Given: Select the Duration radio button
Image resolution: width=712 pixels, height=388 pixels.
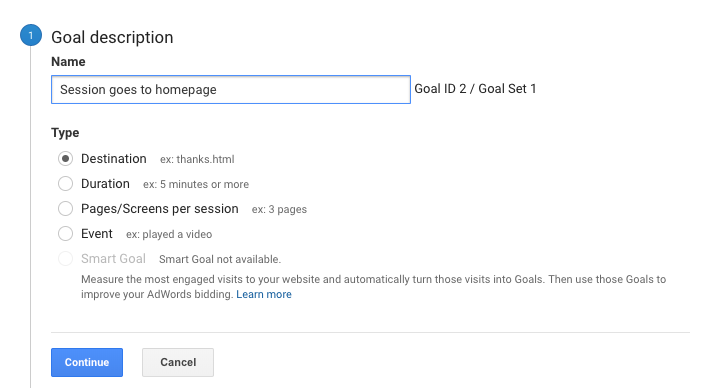Looking at the screenshot, I should pos(65,184).
